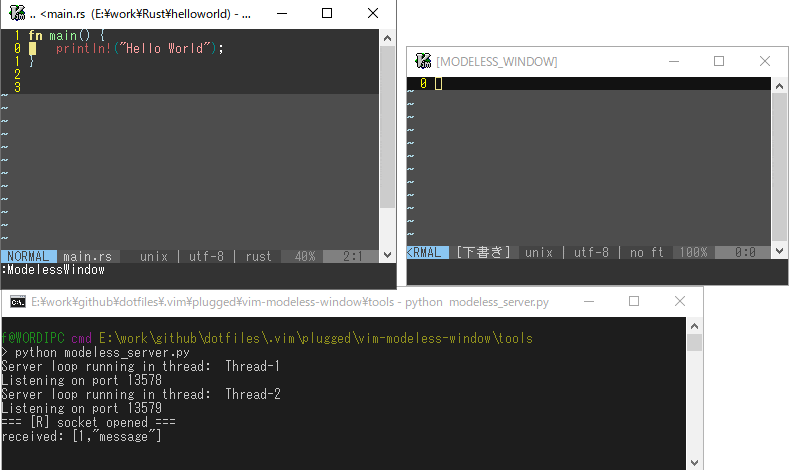Viewport: 792px width, 470px height.
Task: Click scroll-up arrow in MODELESS_WINDOW
Action: [x=779, y=86]
